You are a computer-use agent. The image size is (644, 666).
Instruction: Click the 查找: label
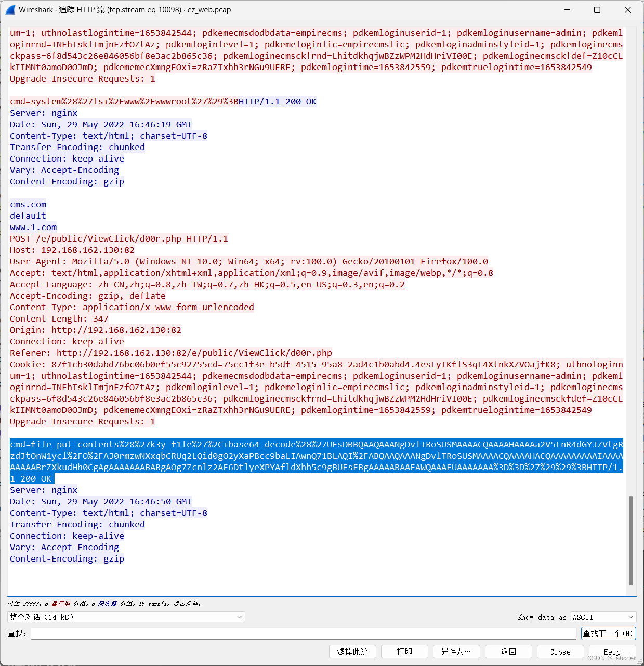[x=17, y=633]
